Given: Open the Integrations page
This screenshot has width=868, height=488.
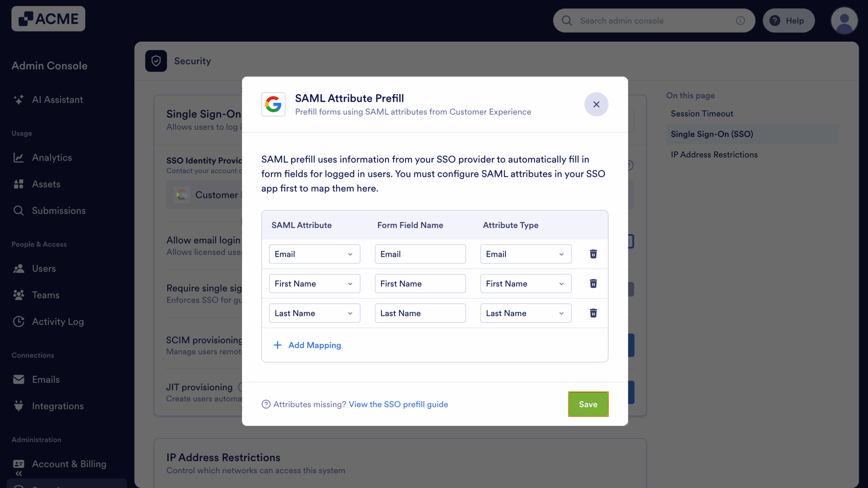Looking at the screenshot, I should pos(57,406).
